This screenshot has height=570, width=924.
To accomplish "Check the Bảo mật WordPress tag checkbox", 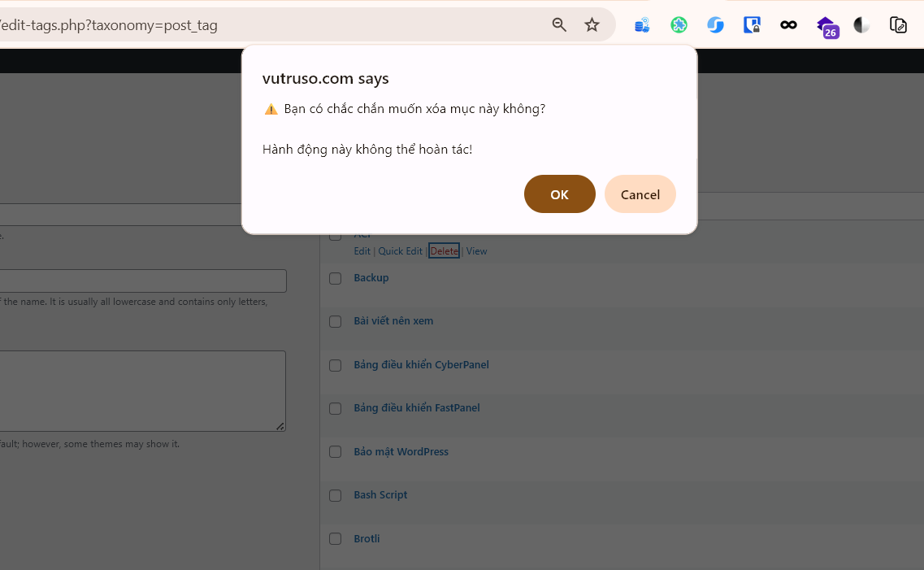I will point(335,452).
